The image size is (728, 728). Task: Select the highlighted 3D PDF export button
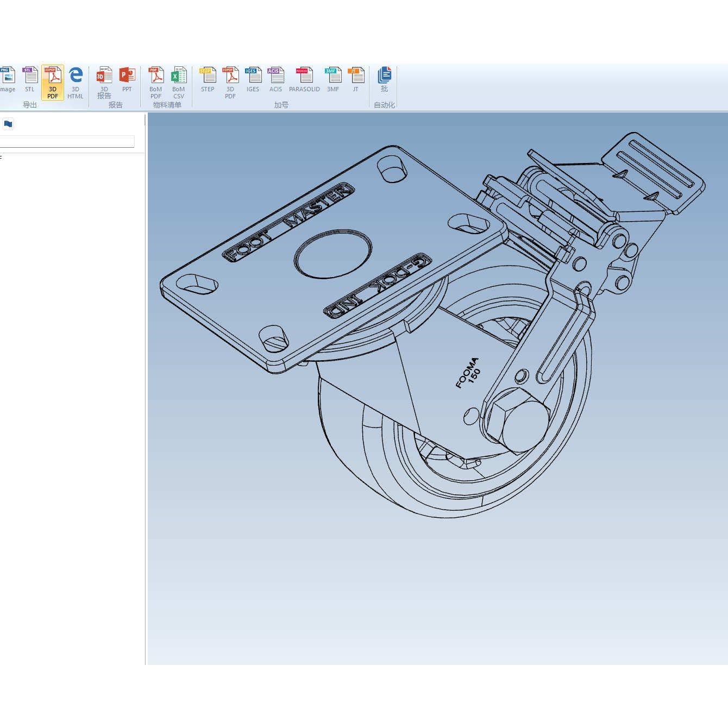coord(53,83)
